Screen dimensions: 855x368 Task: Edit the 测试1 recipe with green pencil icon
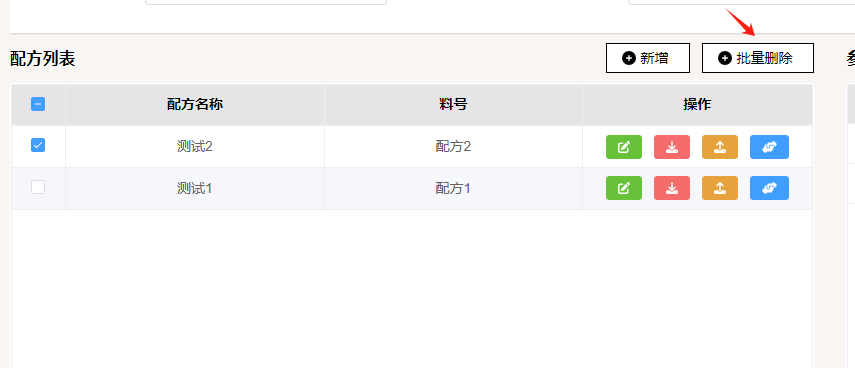(x=624, y=188)
